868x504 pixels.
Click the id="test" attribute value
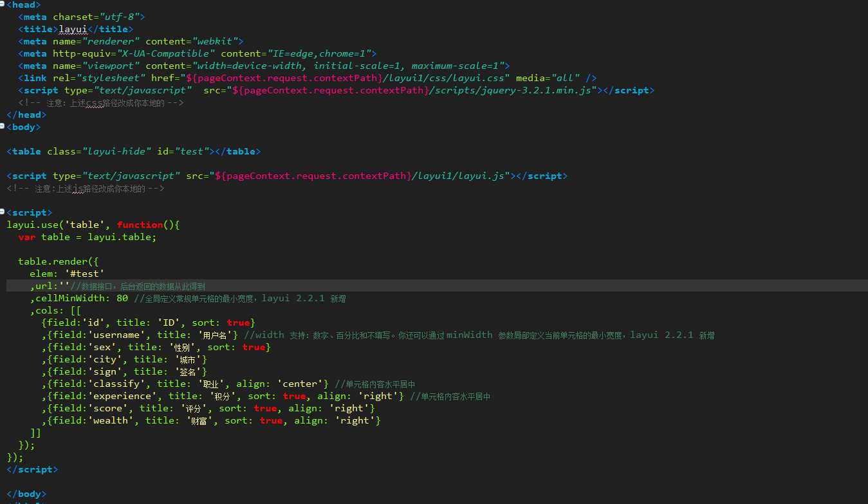192,151
